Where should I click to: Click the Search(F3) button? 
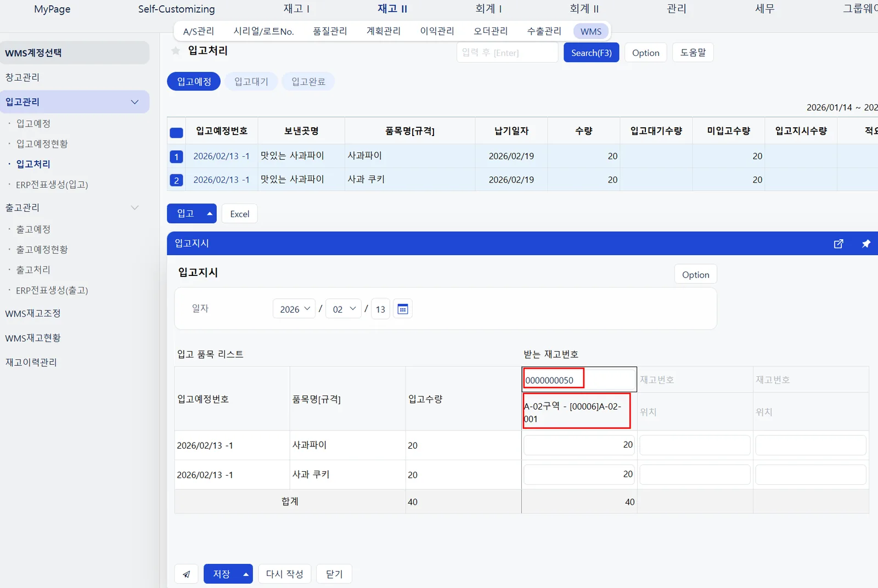click(x=591, y=53)
